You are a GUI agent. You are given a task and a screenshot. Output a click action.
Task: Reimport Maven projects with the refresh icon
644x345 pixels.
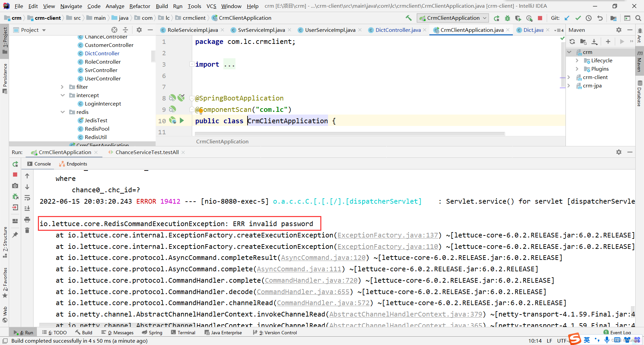573,42
